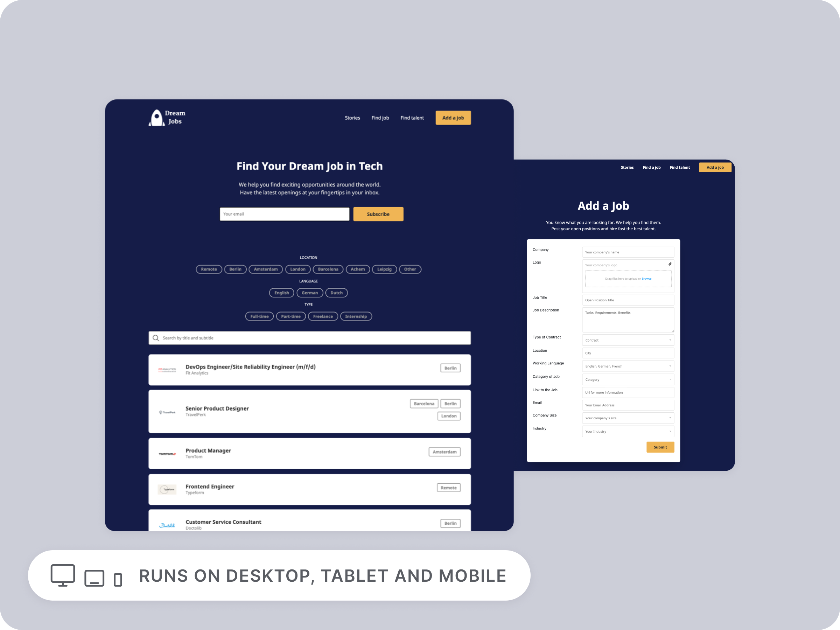Screen dimensions: 840x630
Task: Click the Internship type filter tag
Action: coord(356,316)
